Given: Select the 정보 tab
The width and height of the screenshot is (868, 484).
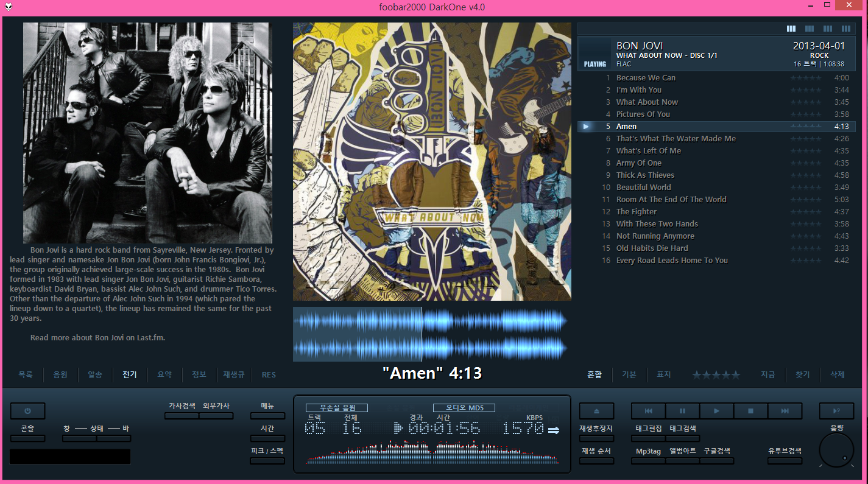Looking at the screenshot, I should click(199, 374).
